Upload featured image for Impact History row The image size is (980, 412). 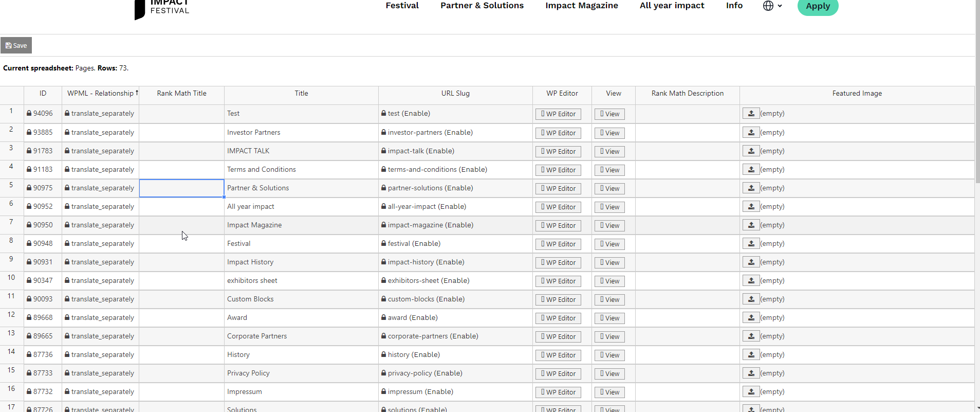pyautogui.click(x=751, y=262)
